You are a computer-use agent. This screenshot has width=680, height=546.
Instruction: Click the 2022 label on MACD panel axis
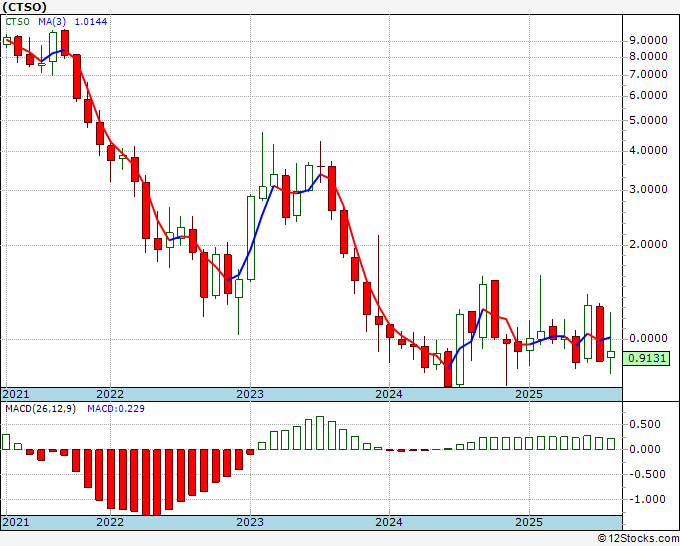point(110,522)
